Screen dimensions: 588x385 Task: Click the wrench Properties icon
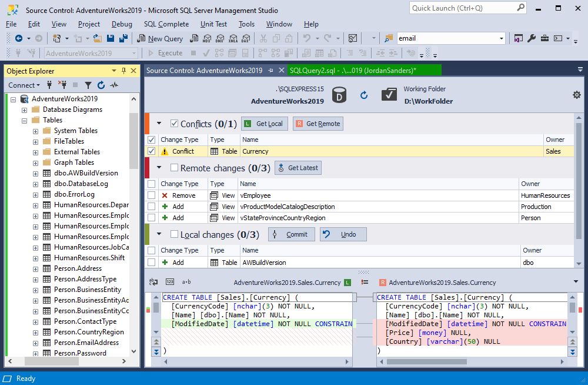532,38
